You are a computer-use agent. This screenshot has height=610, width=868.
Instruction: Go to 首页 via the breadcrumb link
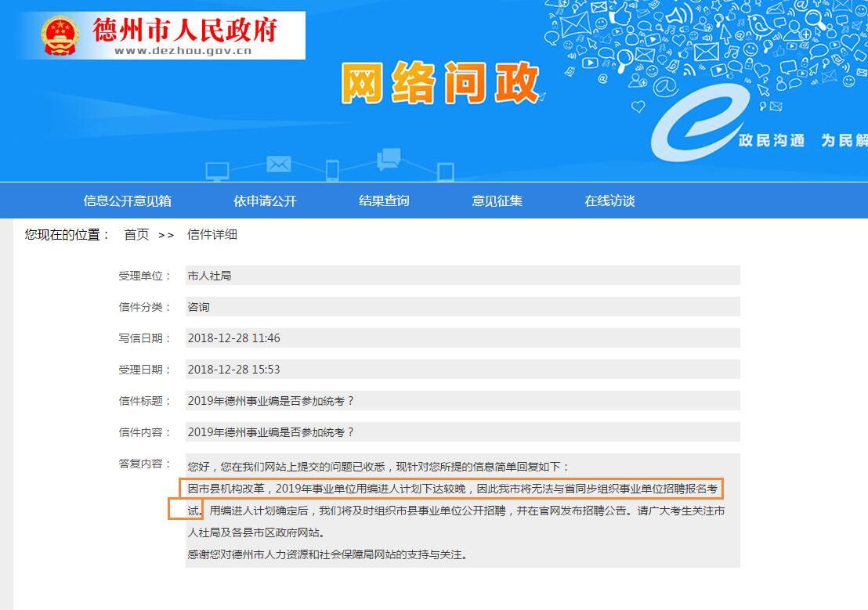(x=135, y=234)
